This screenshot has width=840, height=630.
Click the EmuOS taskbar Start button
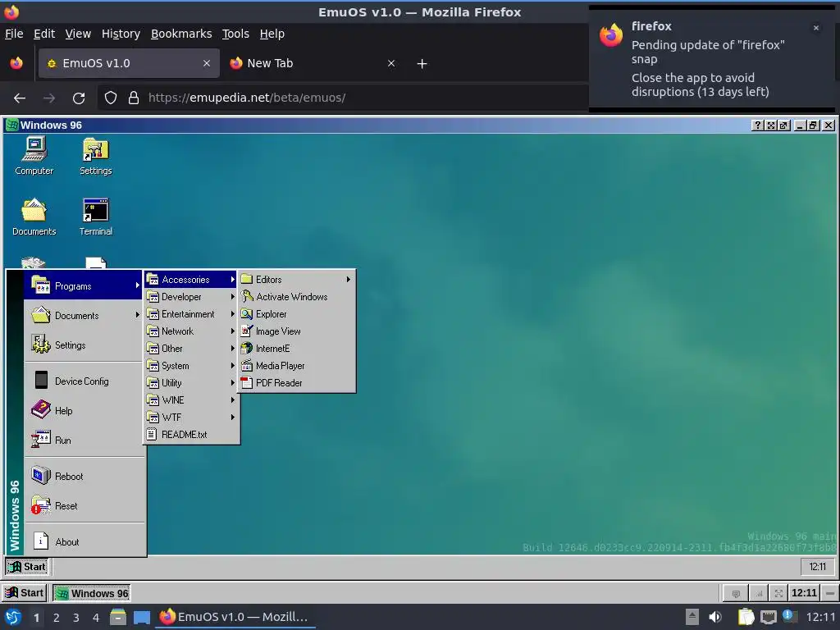[24, 593]
